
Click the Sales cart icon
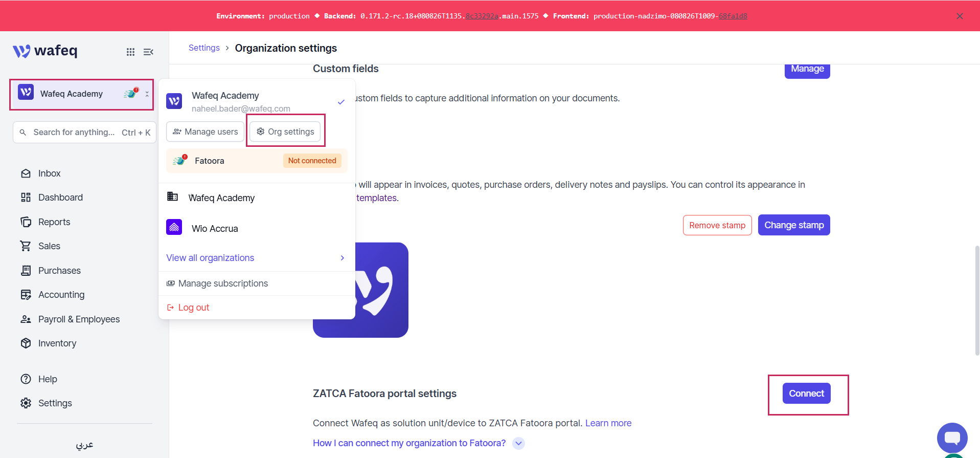click(x=26, y=246)
